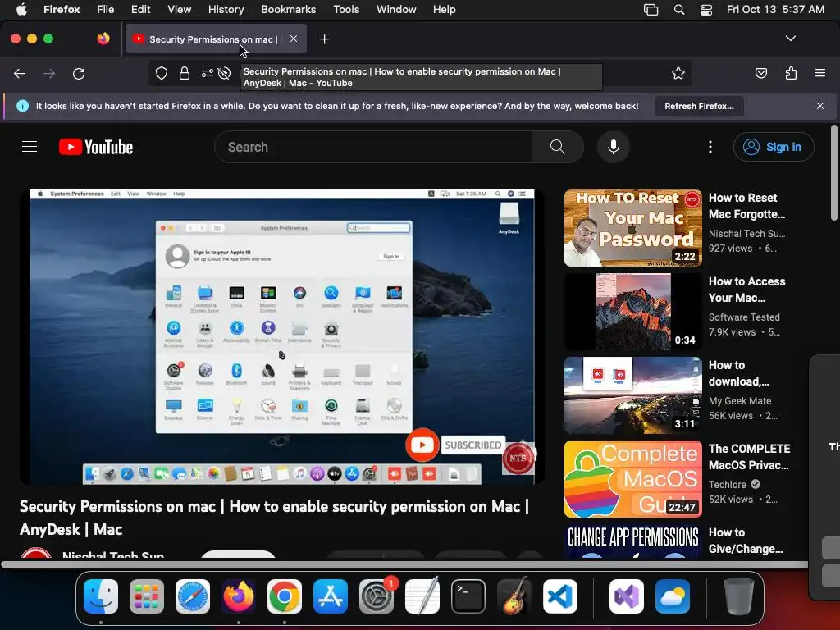Open the Change App Permissions video thumbnail
Viewport: 840px width, 630px height.
tap(632, 541)
